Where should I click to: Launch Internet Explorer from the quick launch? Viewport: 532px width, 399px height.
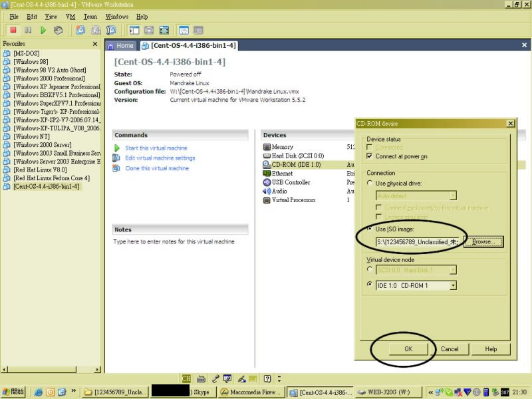pos(39,392)
